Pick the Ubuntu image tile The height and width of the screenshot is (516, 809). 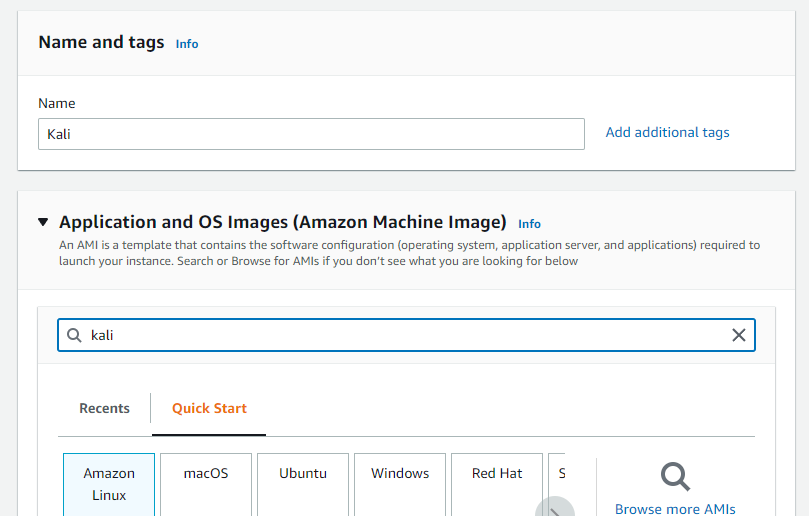point(303,484)
